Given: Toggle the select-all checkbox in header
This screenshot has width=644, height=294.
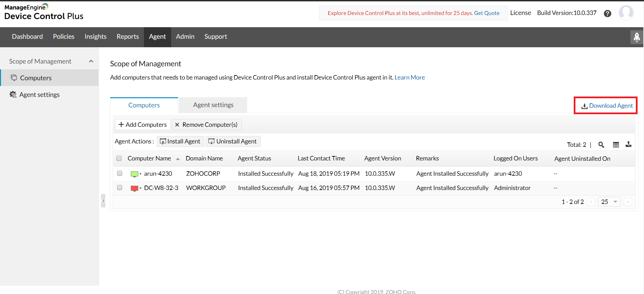Looking at the screenshot, I should point(119,158).
